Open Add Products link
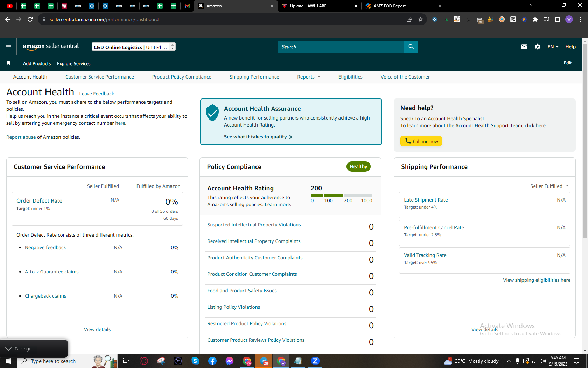The height and width of the screenshot is (368, 588). 37,63
